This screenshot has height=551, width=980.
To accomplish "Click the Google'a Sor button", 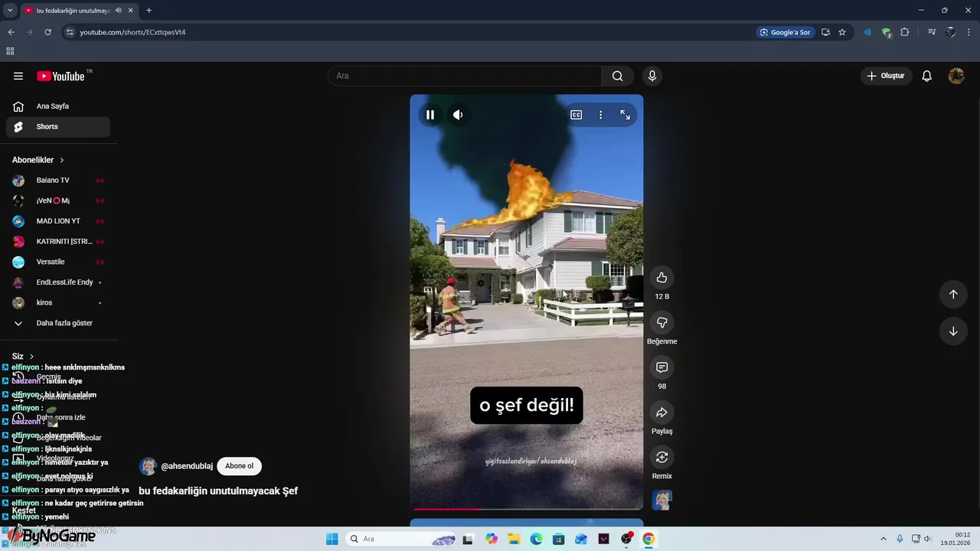I will [785, 32].
